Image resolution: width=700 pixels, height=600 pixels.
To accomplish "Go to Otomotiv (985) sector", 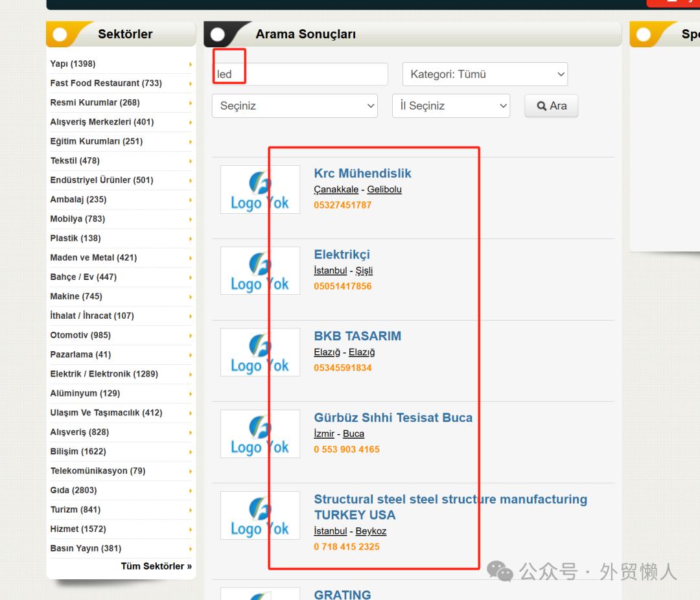I will point(80,335).
